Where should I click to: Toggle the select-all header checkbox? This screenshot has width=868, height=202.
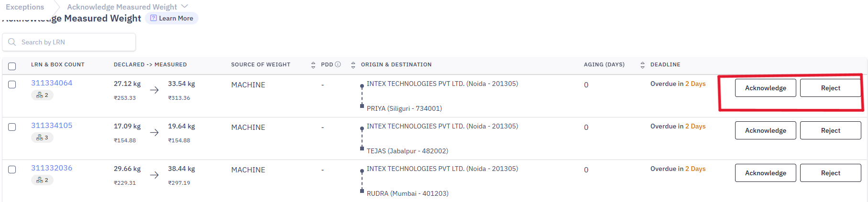[x=12, y=66]
